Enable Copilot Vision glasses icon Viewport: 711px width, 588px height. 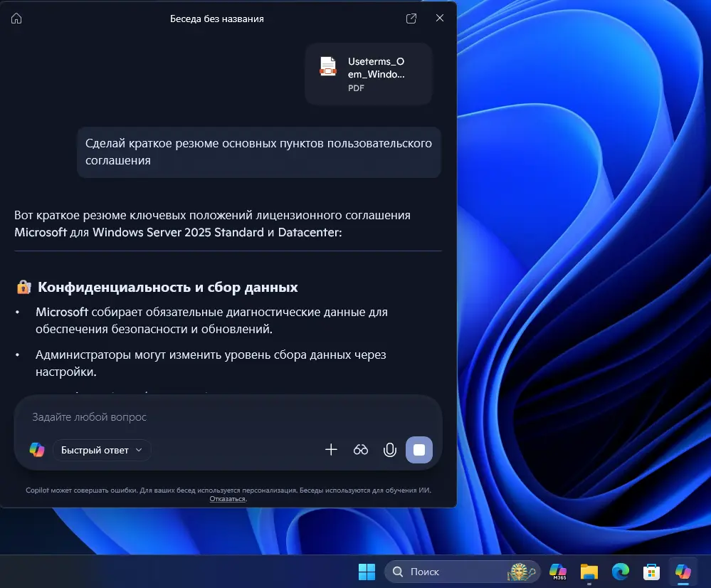[361, 449]
